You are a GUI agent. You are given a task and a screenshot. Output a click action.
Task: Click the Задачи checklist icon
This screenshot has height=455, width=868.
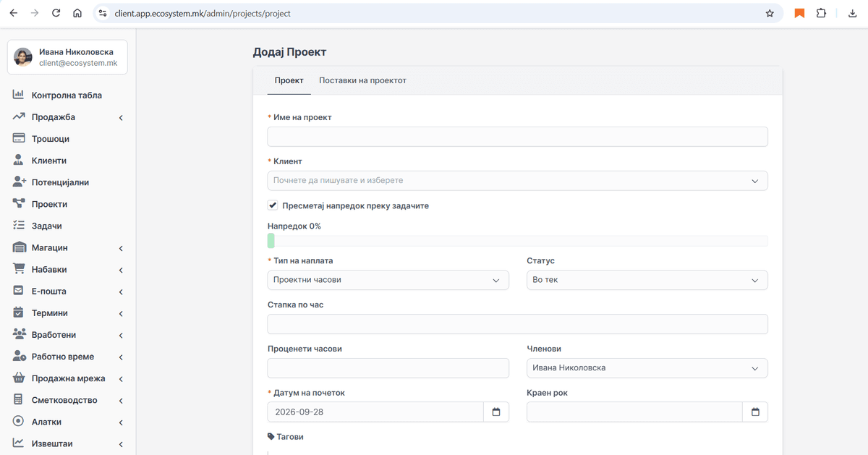(19, 226)
